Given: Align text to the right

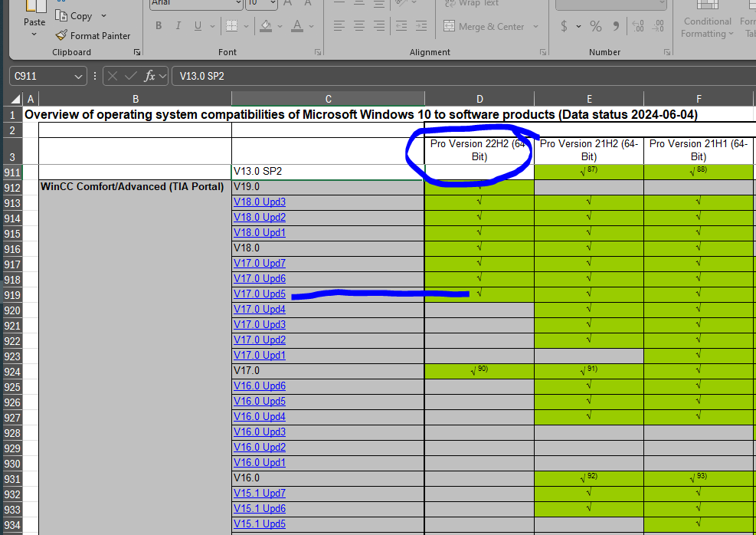Looking at the screenshot, I should 379,26.
